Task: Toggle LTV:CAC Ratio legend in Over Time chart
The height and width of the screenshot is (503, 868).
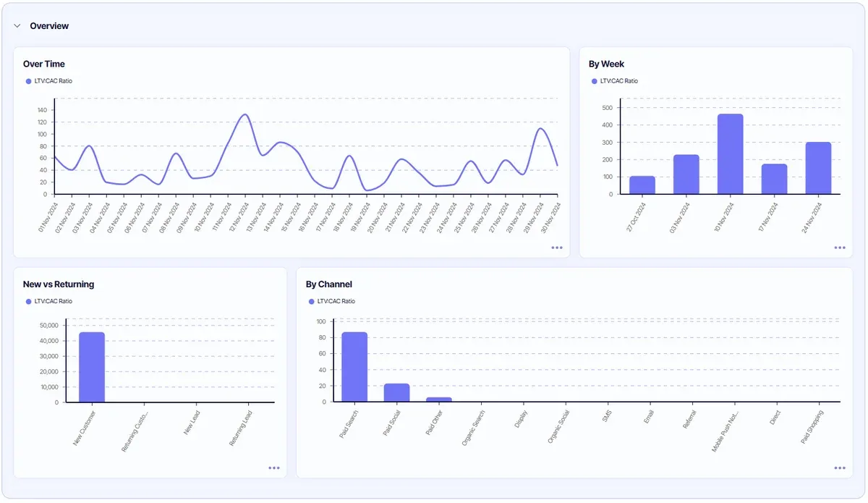Action: click(x=49, y=81)
